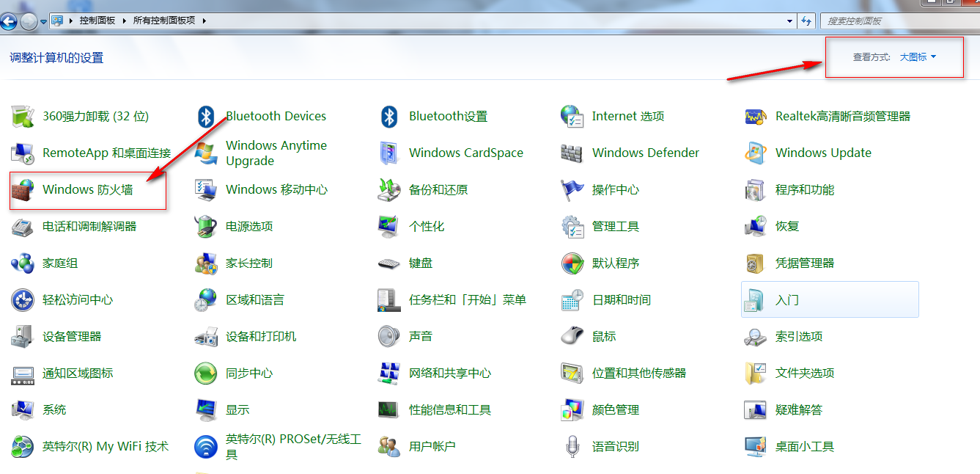Screen dimensions: 980x474
Task: Open the 操作中心 flag icon
Action: (572, 189)
